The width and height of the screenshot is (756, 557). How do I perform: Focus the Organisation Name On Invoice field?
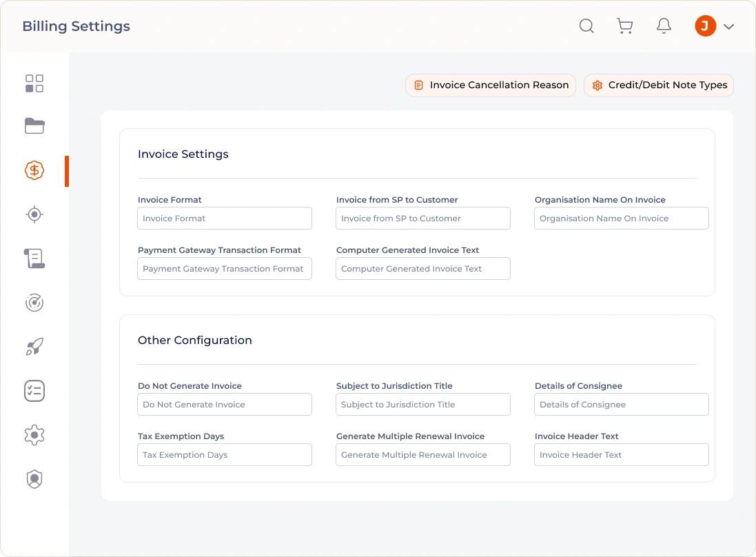622,219
